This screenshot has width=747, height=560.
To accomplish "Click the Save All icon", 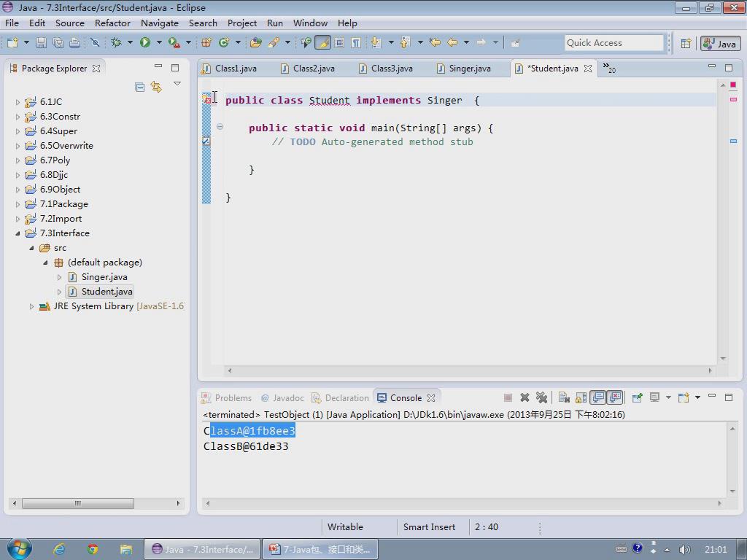I will 58,43.
